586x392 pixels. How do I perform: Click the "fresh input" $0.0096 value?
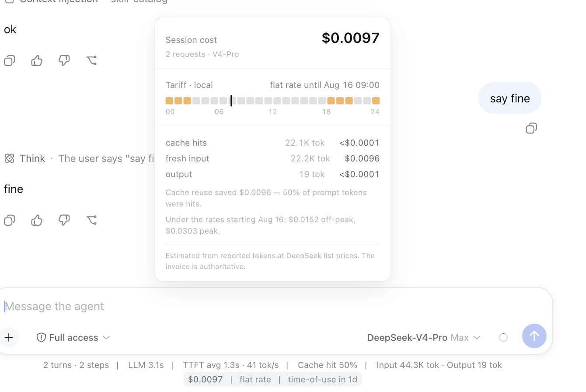[x=362, y=158]
